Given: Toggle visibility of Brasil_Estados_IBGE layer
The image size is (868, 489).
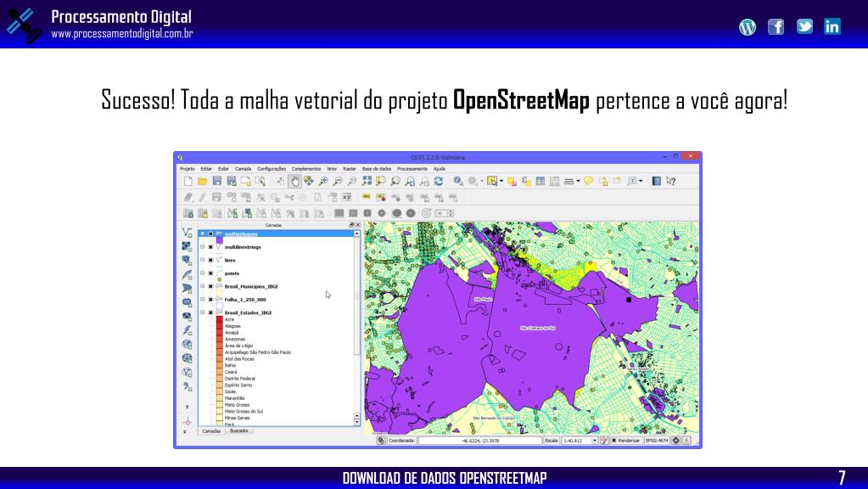Looking at the screenshot, I should (210, 313).
